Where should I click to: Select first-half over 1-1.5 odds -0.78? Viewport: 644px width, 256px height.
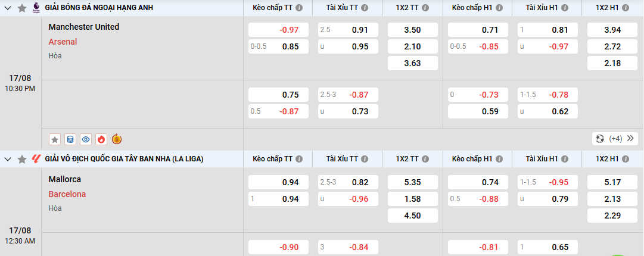pyautogui.click(x=547, y=95)
